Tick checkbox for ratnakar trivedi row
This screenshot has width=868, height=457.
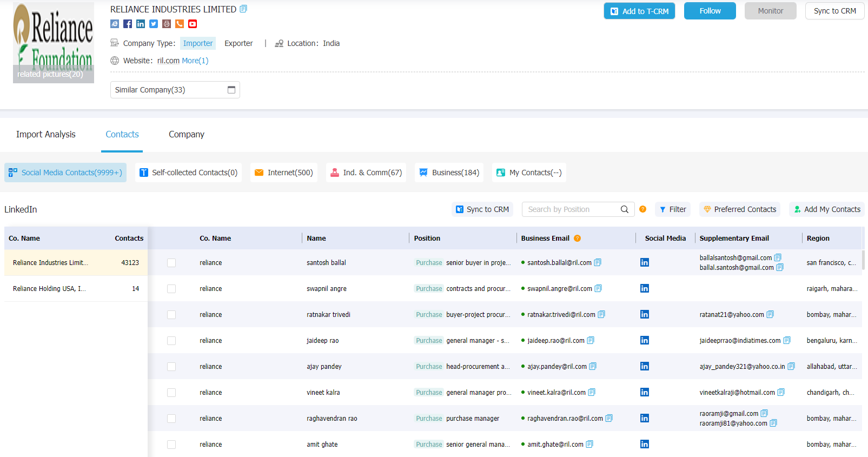171,315
